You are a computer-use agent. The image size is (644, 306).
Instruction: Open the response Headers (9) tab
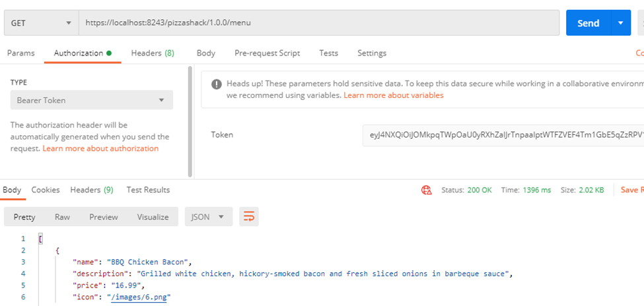[92, 190]
